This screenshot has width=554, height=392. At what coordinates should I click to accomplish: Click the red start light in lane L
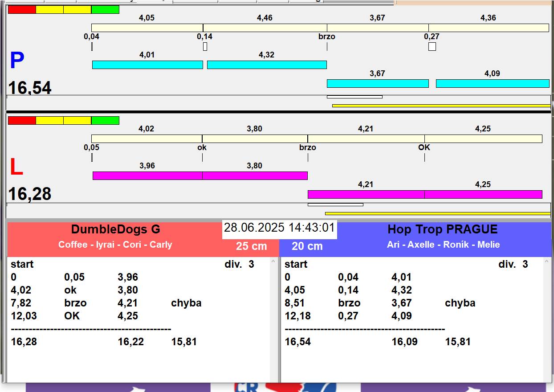pyautogui.click(x=22, y=120)
